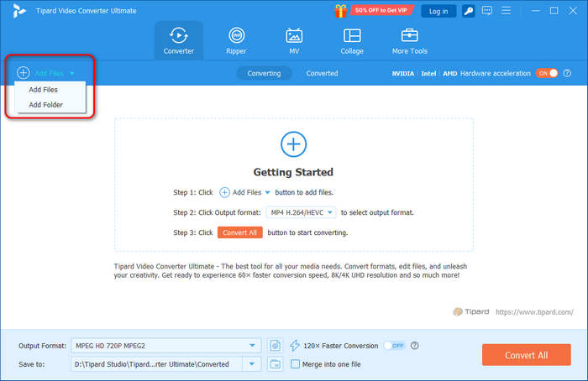Click the Intel label

click(x=428, y=73)
